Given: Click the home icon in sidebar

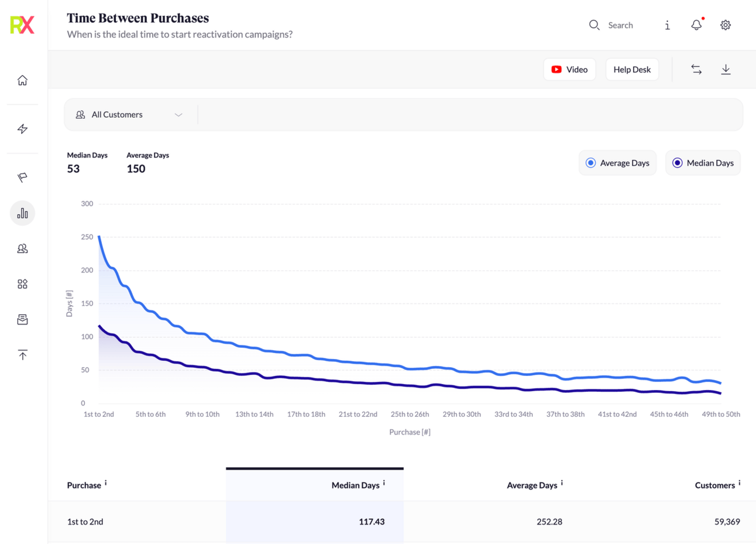Looking at the screenshot, I should pos(22,80).
